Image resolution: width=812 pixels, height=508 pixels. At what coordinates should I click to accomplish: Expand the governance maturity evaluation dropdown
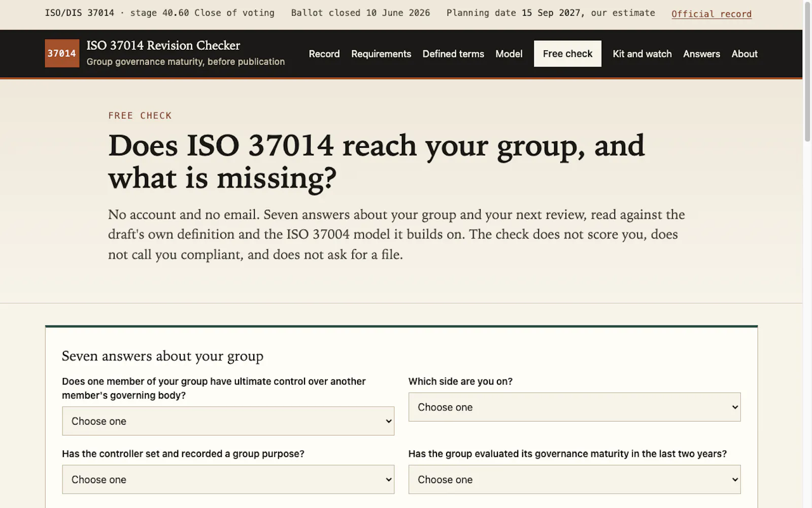tap(574, 479)
